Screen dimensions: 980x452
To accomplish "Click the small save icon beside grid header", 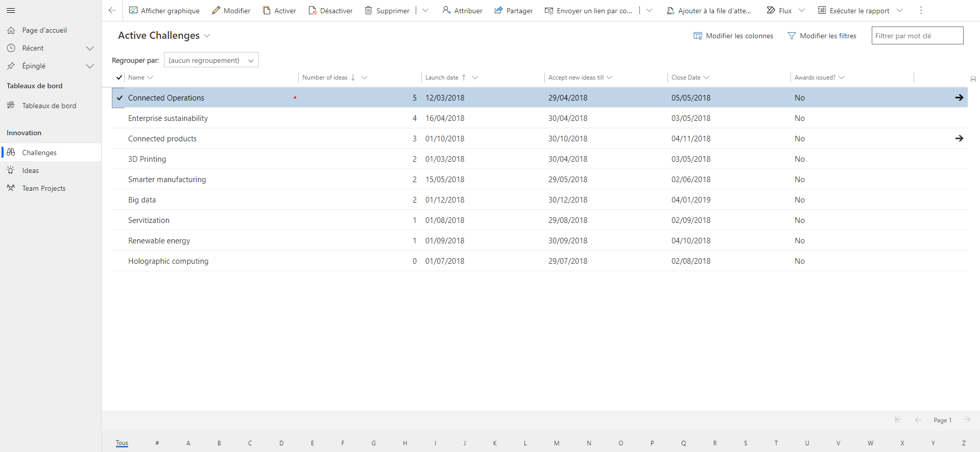I will 973,79.
